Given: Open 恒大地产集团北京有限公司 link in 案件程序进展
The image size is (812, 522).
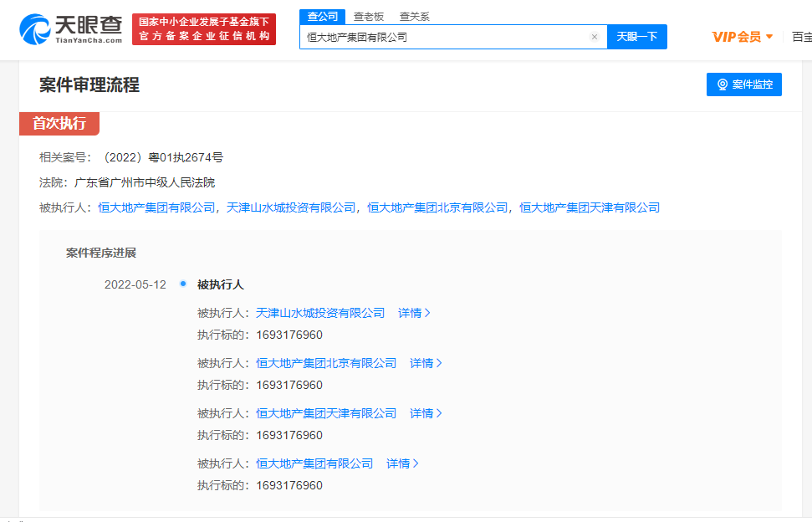Looking at the screenshot, I should coord(326,364).
